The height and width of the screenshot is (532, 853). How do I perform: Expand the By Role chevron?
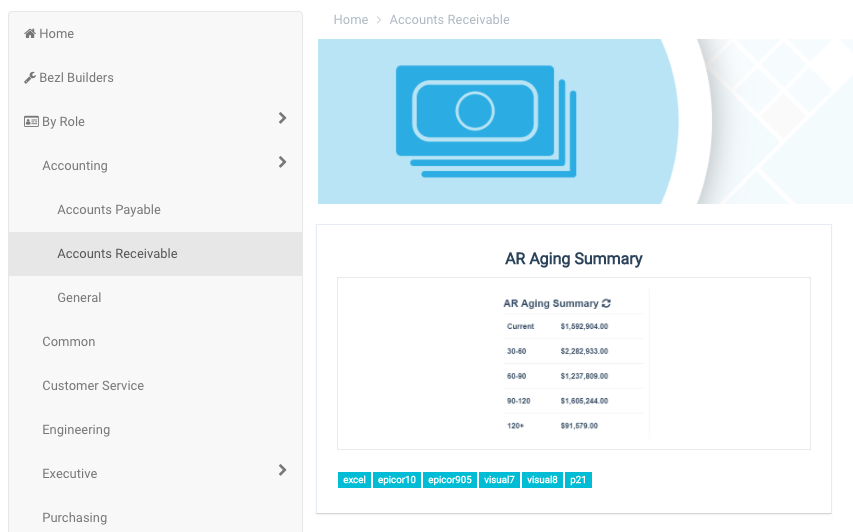[x=282, y=118]
